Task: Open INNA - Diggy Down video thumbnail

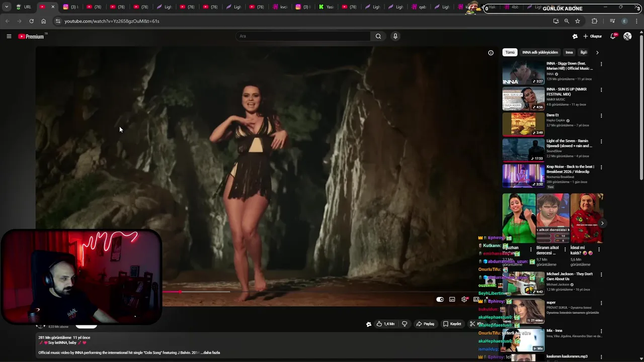Action: point(523,73)
